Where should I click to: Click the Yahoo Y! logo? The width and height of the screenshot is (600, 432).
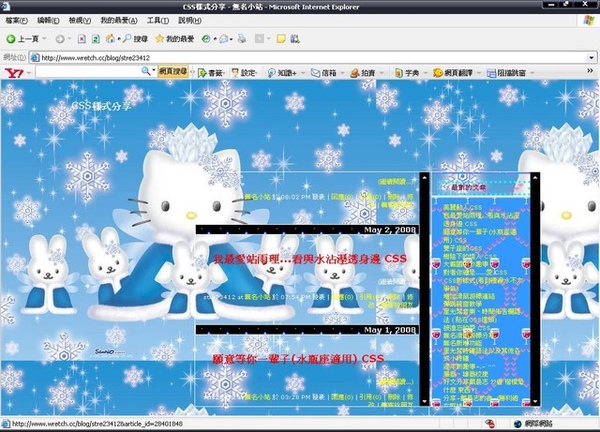point(14,72)
